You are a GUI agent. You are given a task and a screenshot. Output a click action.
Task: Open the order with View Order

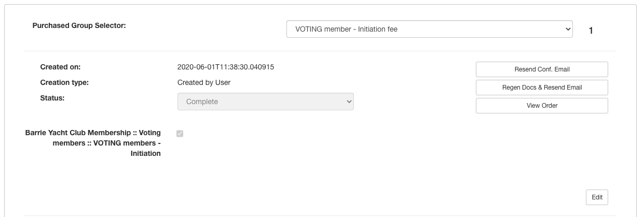(542, 106)
